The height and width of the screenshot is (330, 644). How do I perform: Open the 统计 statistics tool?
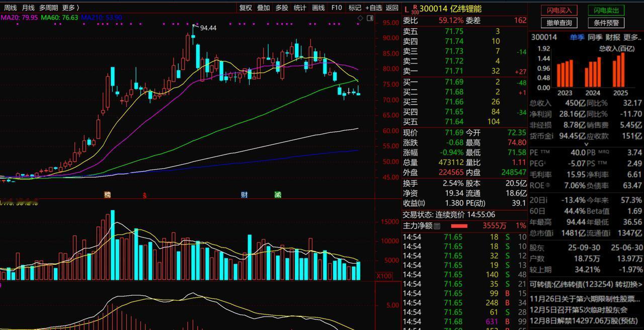point(300,8)
